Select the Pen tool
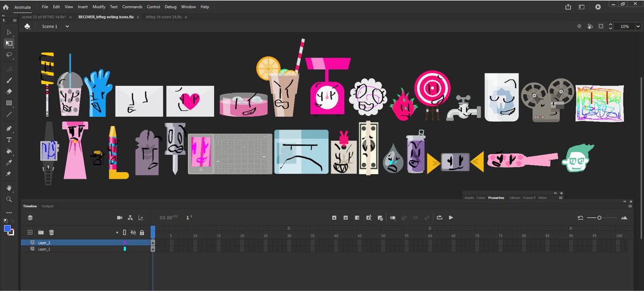644x291 pixels. tap(9, 129)
